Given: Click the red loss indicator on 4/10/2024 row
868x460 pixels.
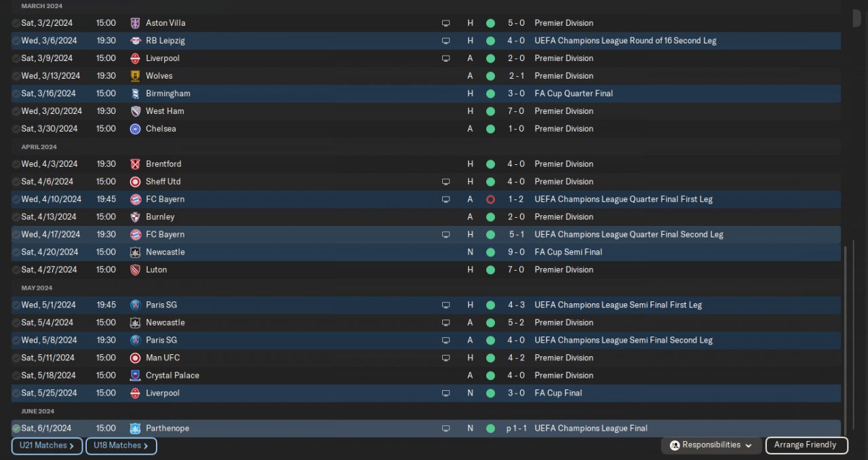Looking at the screenshot, I should point(490,199).
